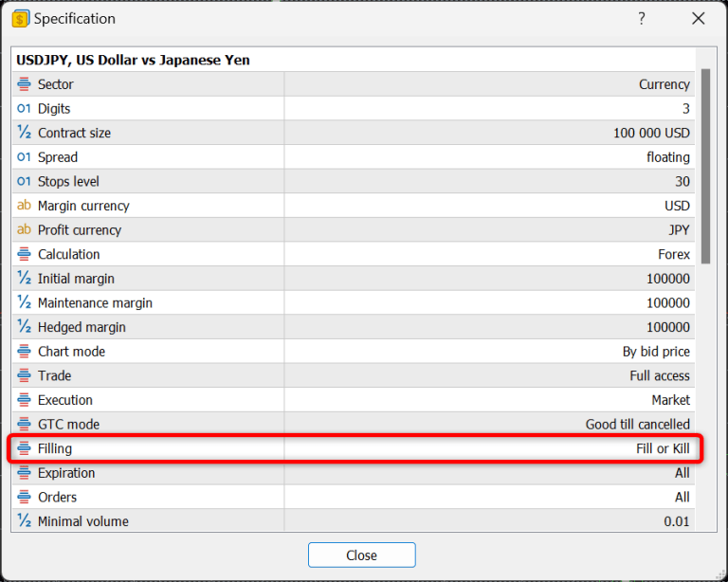Select the Fill or Kill value
This screenshot has width=728, height=582.
[x=663, y=448]
